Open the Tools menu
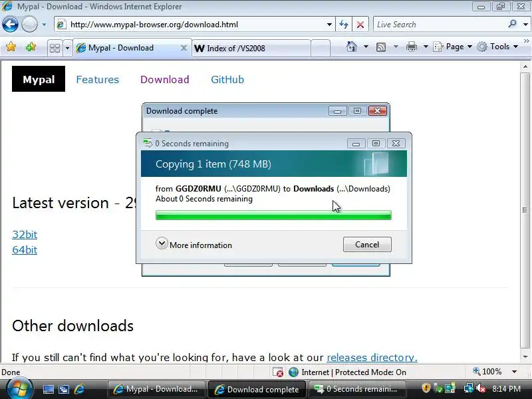Viewport: 532px width, 399px height. tap(497, 47)
